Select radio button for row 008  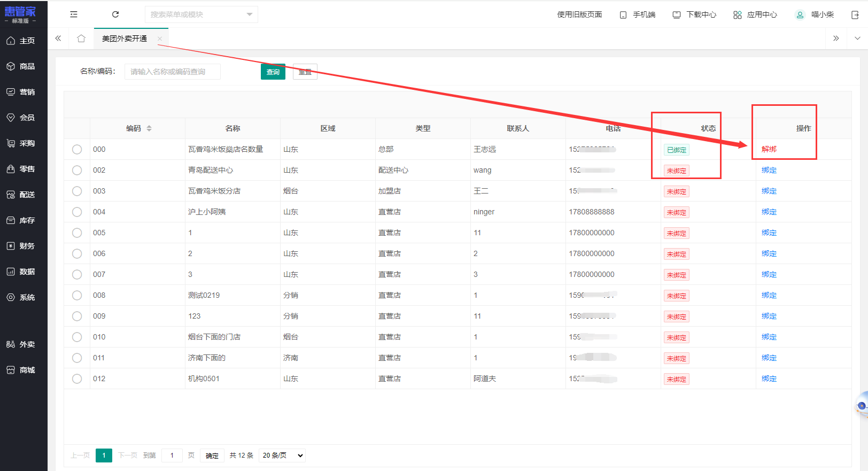coord(77,295)
